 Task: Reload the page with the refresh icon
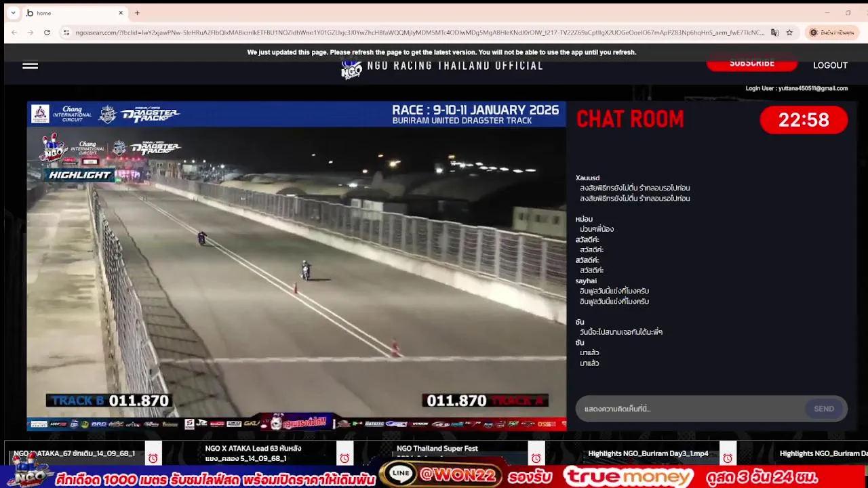(x=47, y=33)
